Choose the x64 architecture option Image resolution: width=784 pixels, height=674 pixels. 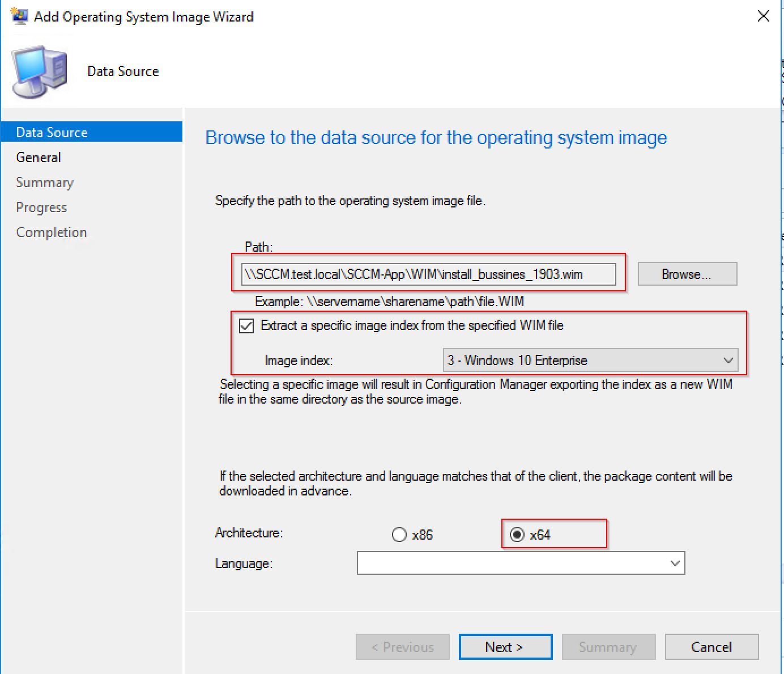pos(517,535)
